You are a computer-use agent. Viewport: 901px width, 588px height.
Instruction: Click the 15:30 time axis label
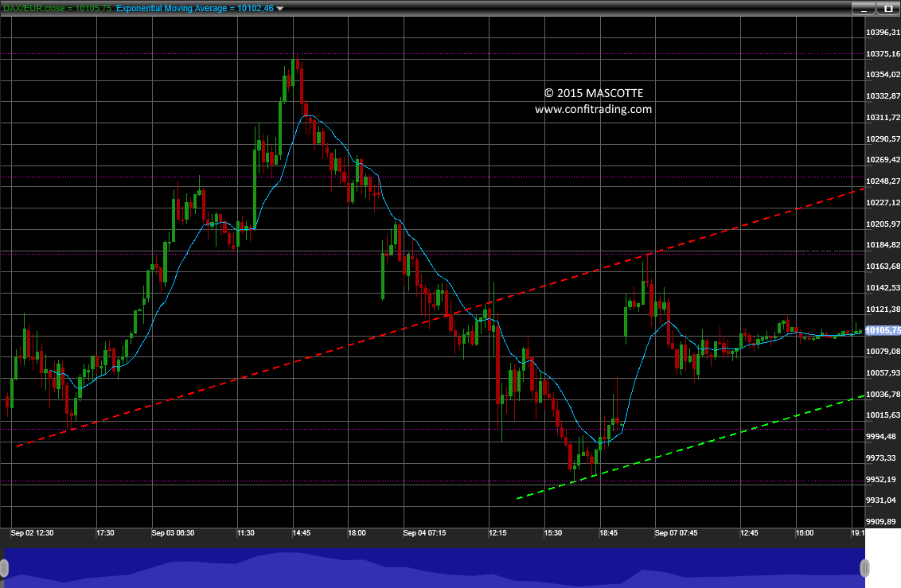(x=553, y=533)
